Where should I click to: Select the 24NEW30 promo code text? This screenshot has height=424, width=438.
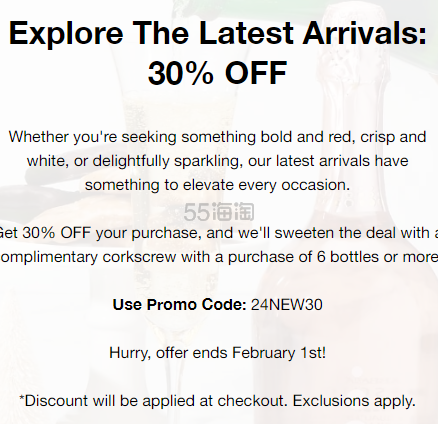[x=287, y=305]
